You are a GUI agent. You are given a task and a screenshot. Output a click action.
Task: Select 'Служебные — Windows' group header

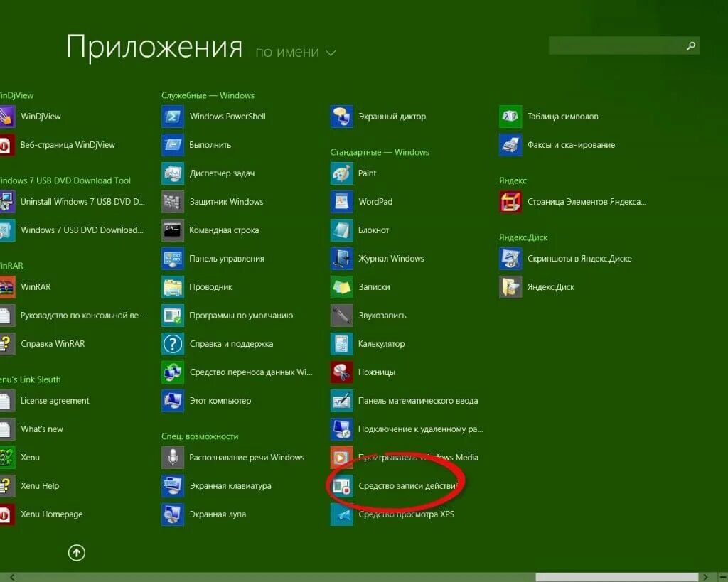[x=208, y=96]
